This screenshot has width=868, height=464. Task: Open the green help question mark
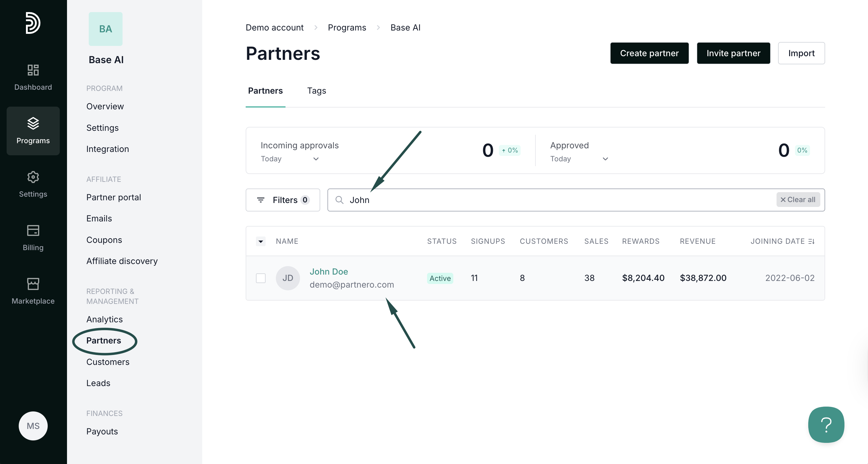826,424
